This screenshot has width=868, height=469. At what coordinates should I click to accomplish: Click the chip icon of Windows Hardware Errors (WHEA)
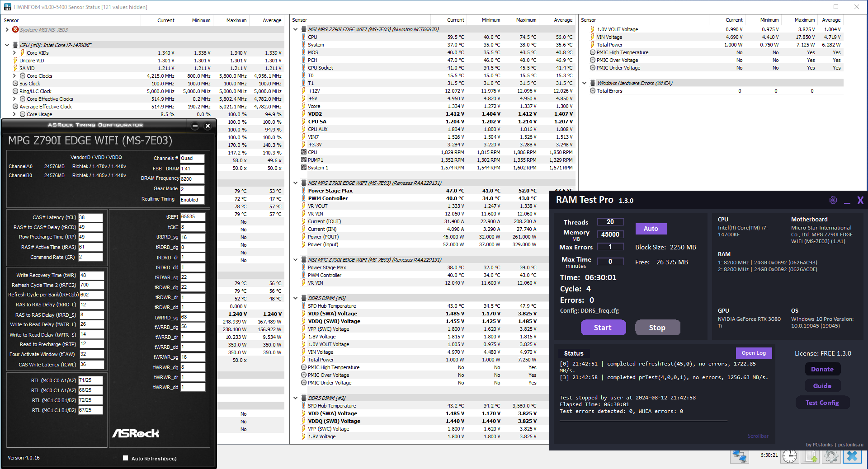click(593, 83)
